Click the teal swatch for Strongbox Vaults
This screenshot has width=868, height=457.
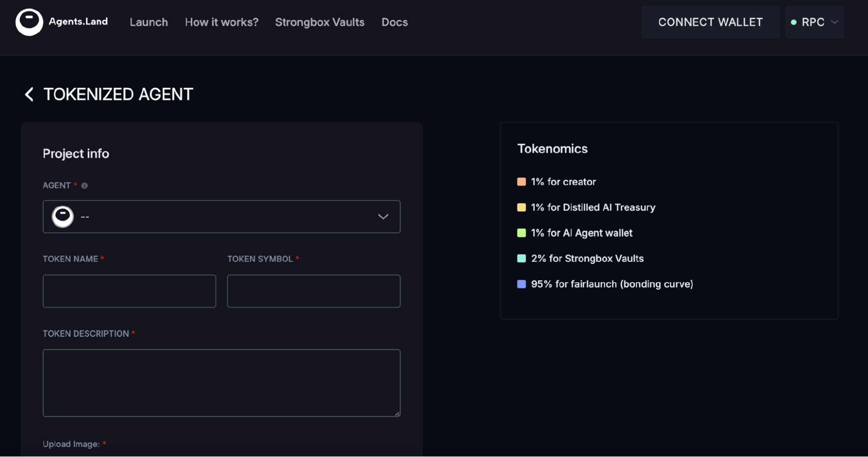click(521, 259)
